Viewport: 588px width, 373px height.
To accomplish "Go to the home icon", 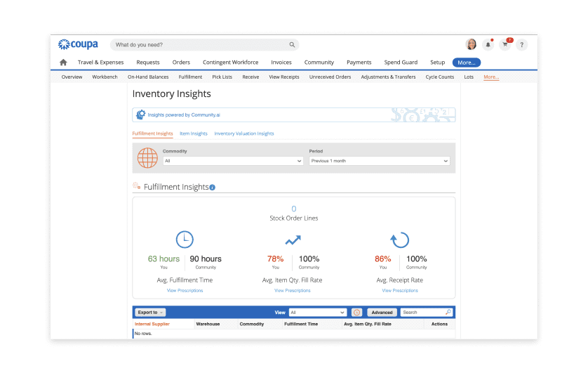I will [x=63, y=63].
